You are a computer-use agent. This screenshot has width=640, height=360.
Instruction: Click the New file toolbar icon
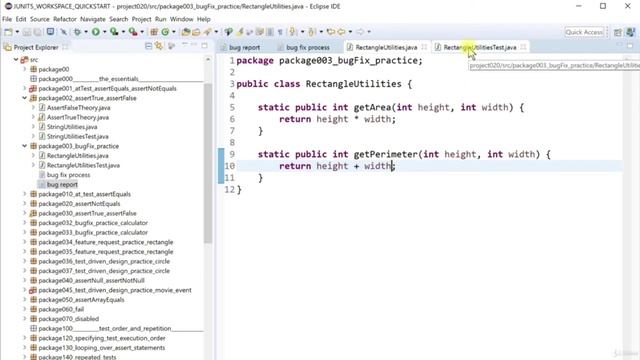click(8, 32)
